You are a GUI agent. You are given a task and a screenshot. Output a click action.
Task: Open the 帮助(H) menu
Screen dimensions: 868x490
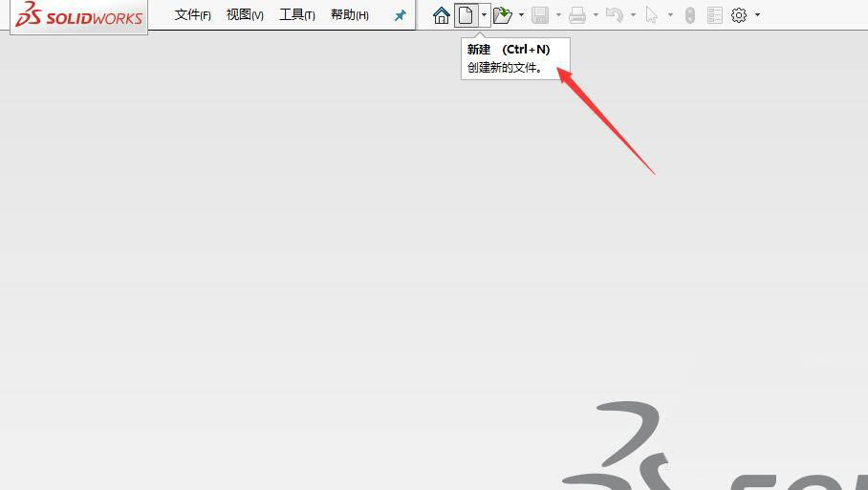coord(349,15)
